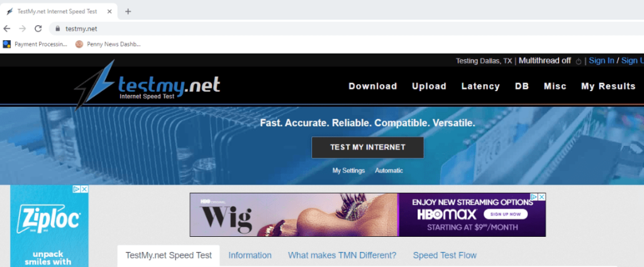Click the HBO Max Wig ad banner
644x267 pixels.
367,215
